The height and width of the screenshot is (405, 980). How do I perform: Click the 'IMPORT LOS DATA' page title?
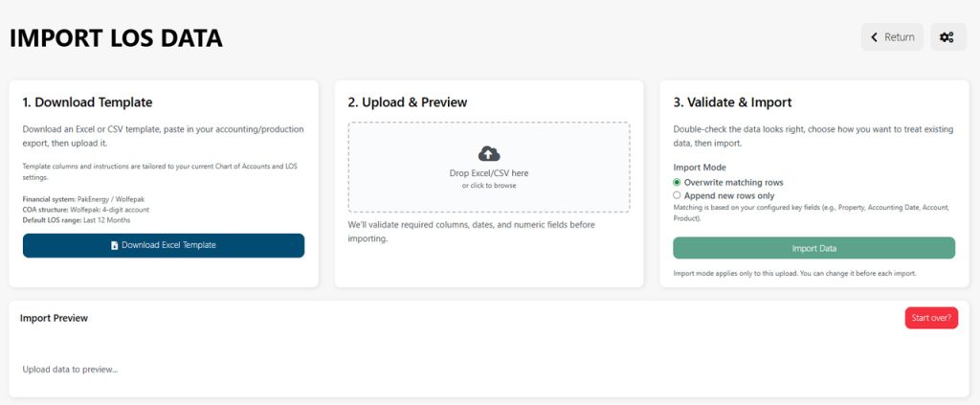click(x=116, y=38)
